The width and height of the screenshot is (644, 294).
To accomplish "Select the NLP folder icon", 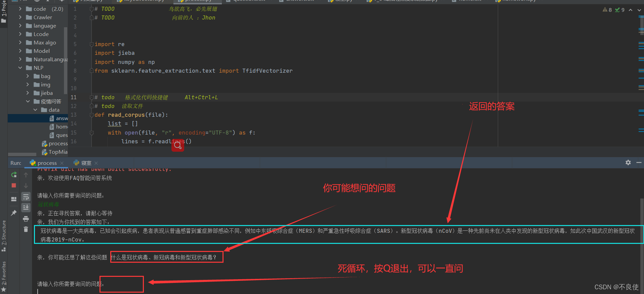I will pos(29,68).
